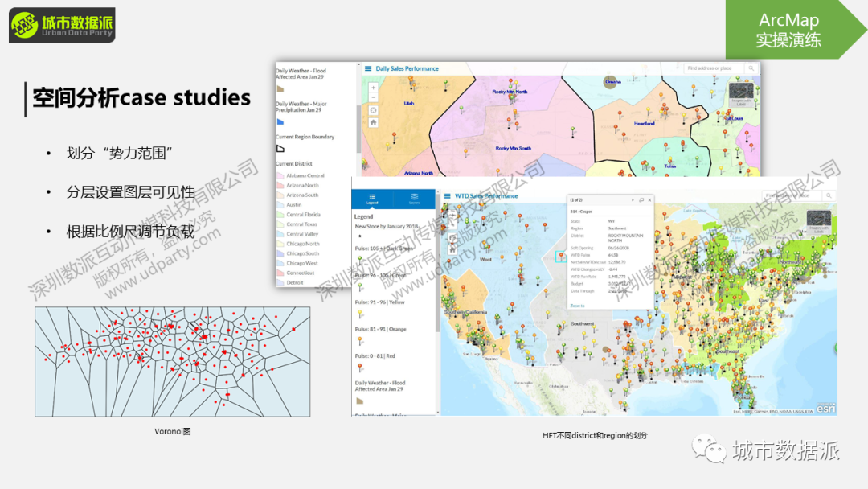Switch Daily Sales basemap to Imagery with Labels

(741, 95)
